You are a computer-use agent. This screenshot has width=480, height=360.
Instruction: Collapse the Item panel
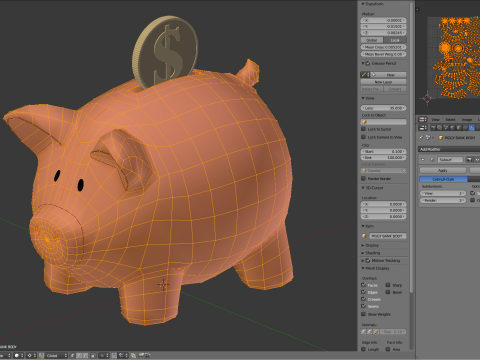coord(363,226)
